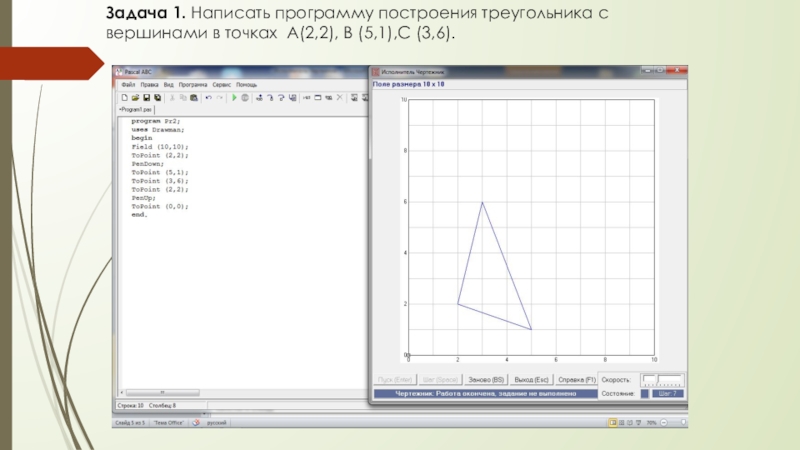Viewport: 800px width, 450px height.
Task: Click zoom out minus button
Action: (664, 422)
